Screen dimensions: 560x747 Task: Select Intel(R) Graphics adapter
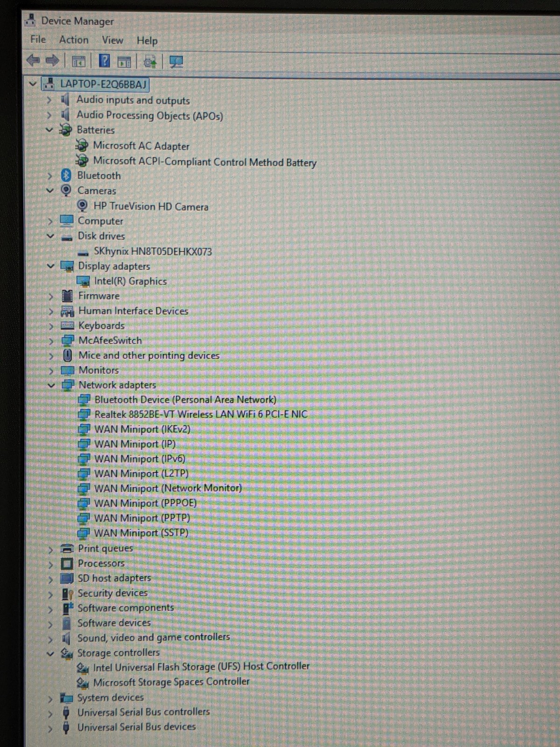130,281
